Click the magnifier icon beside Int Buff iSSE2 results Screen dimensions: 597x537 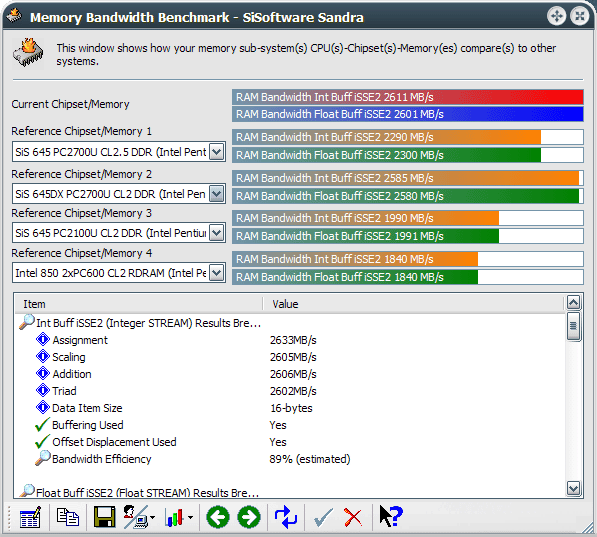pos(27,322)
